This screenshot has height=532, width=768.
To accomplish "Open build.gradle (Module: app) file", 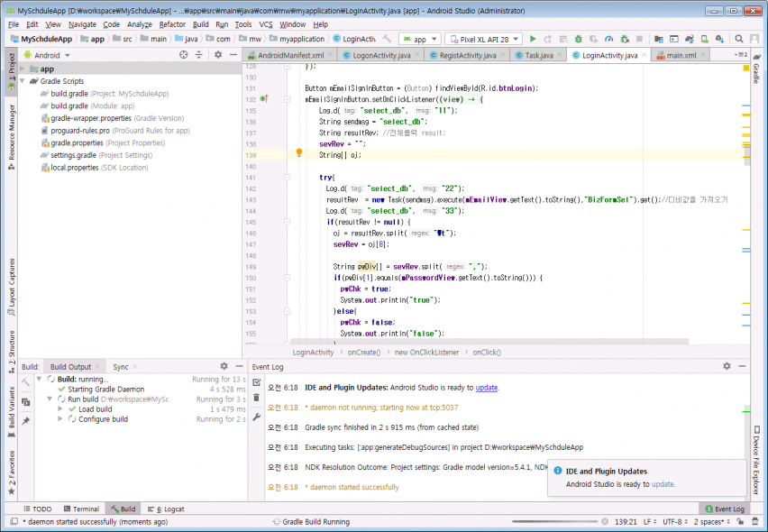I will [93, 105].
